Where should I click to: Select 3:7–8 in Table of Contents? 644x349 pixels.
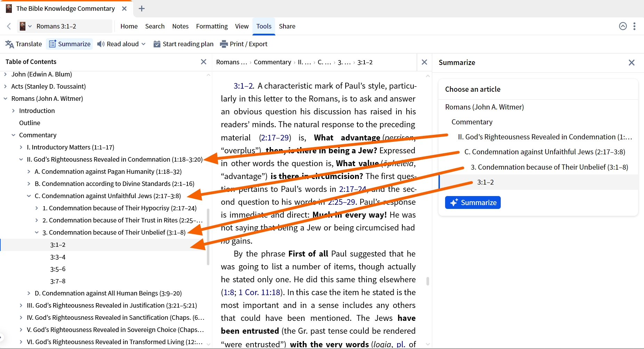(58, 281)
